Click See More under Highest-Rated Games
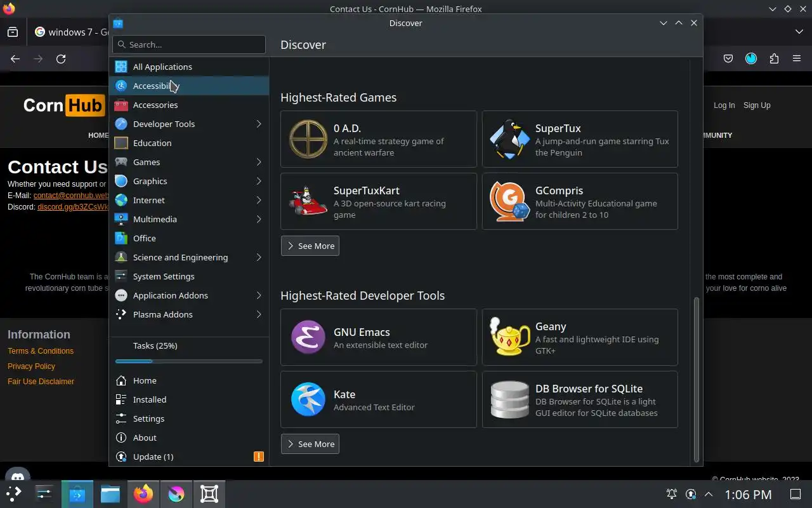This screenshot has width=812, height=508. pos(310,246)
